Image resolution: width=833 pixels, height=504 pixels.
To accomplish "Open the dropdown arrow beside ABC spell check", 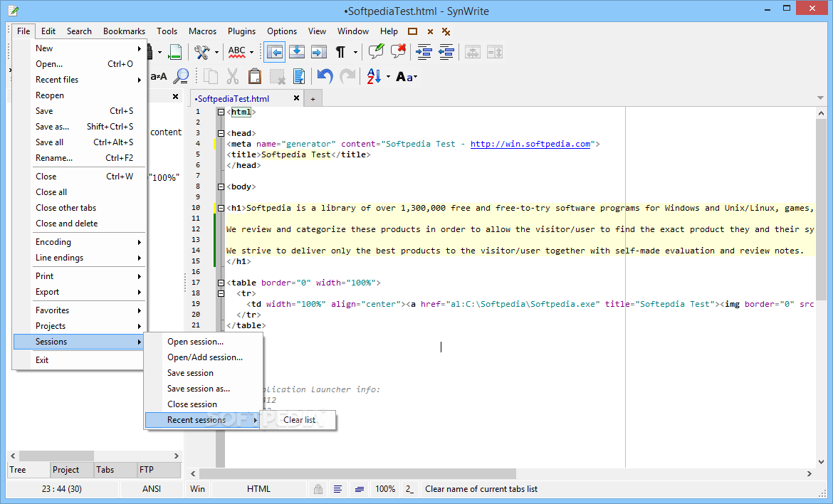I will coord(251,52).
